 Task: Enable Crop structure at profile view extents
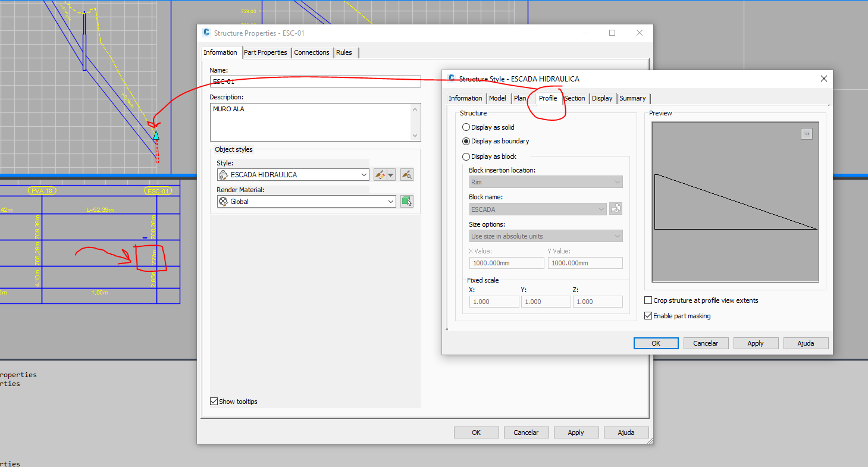pos(648,300)
